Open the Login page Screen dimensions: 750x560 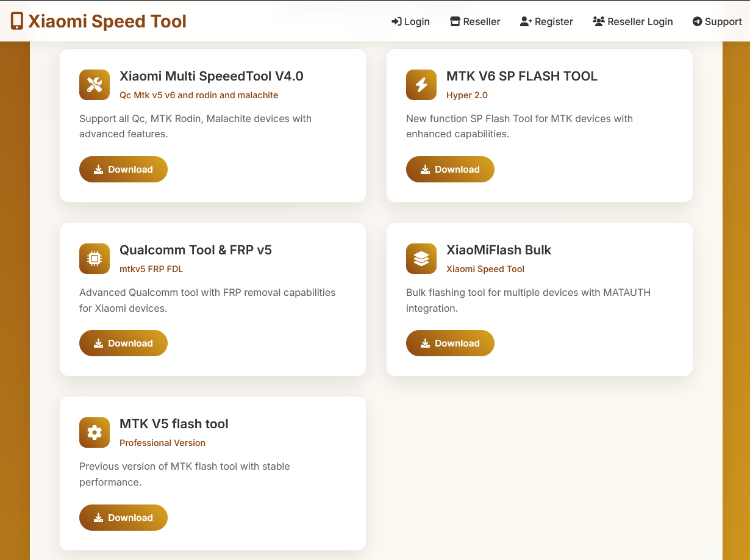tap(410, 21)
